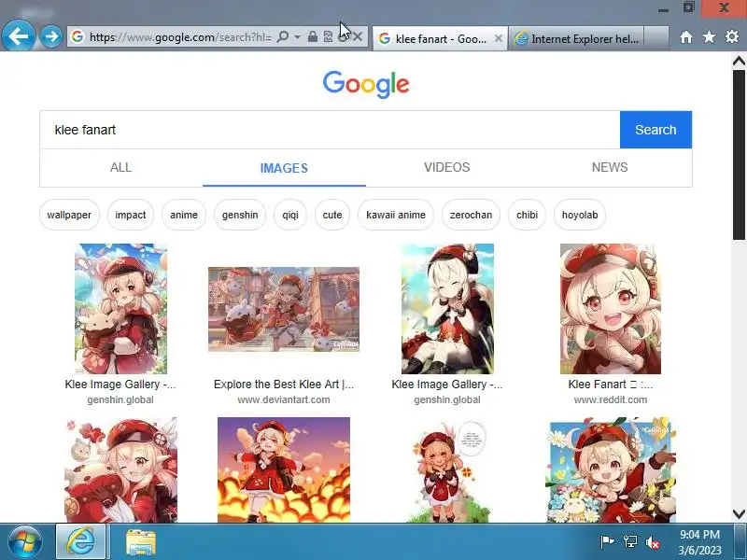This screenshot has width=747, height=560.
Task: Click the vertical scrollbar thumb
Action: click(739, 155)
